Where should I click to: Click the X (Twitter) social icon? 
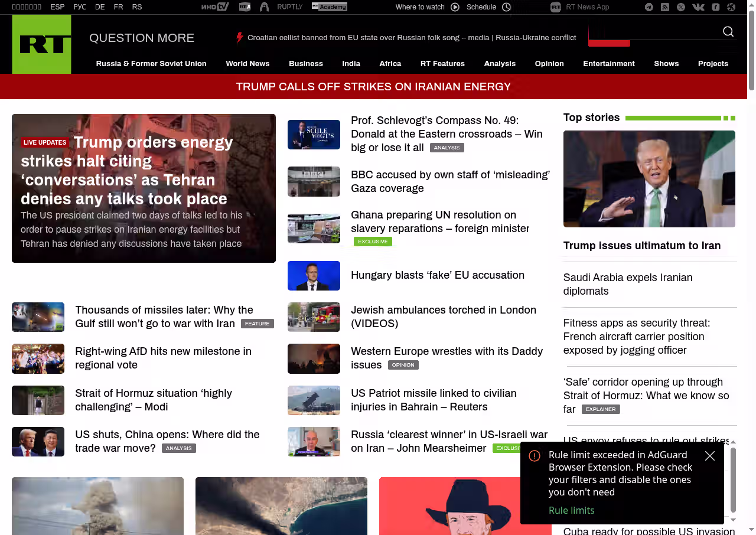pos(681,7)
